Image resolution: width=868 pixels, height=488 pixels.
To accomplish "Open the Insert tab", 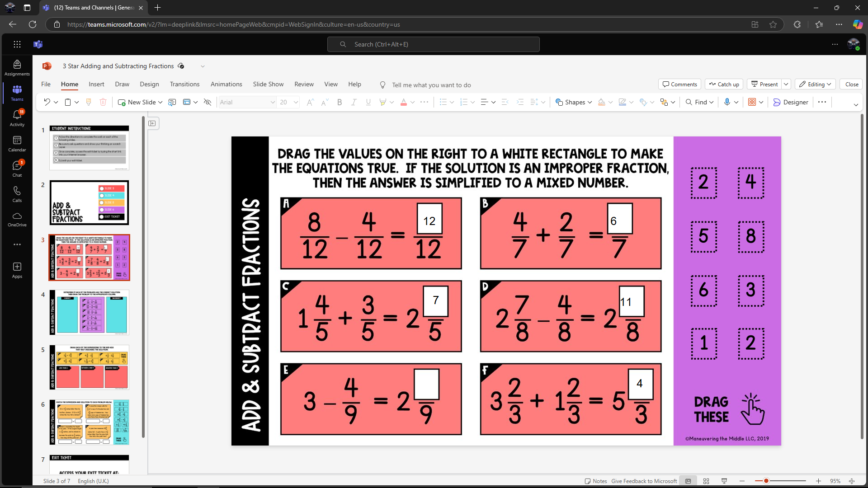I will tap(97, 84).
